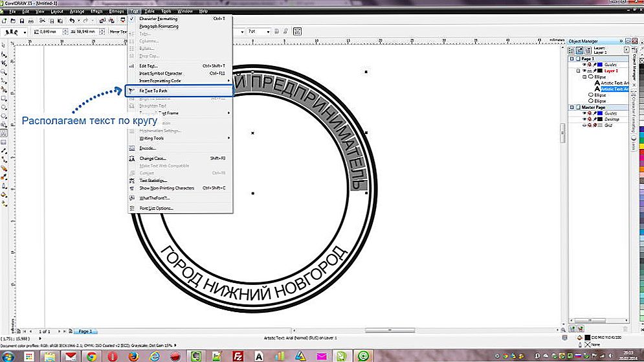Select the Fill tool in toolbox
The width and height of the screenshot is (644, 362).
point(4,194)
